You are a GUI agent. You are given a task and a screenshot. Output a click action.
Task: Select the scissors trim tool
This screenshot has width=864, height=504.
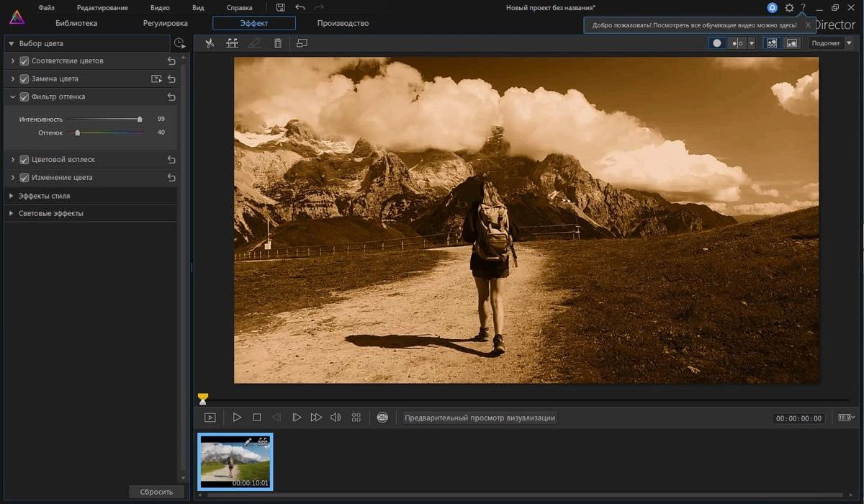tap(210, 43)
